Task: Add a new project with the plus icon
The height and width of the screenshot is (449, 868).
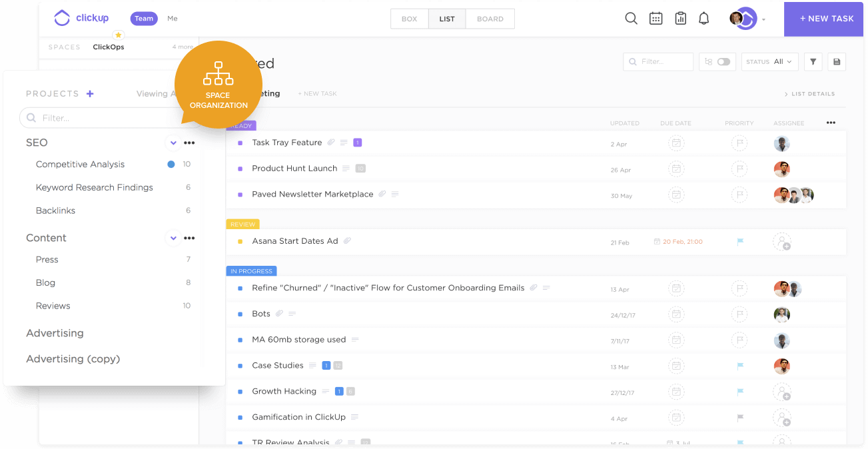Action: [x=90, y=94]
